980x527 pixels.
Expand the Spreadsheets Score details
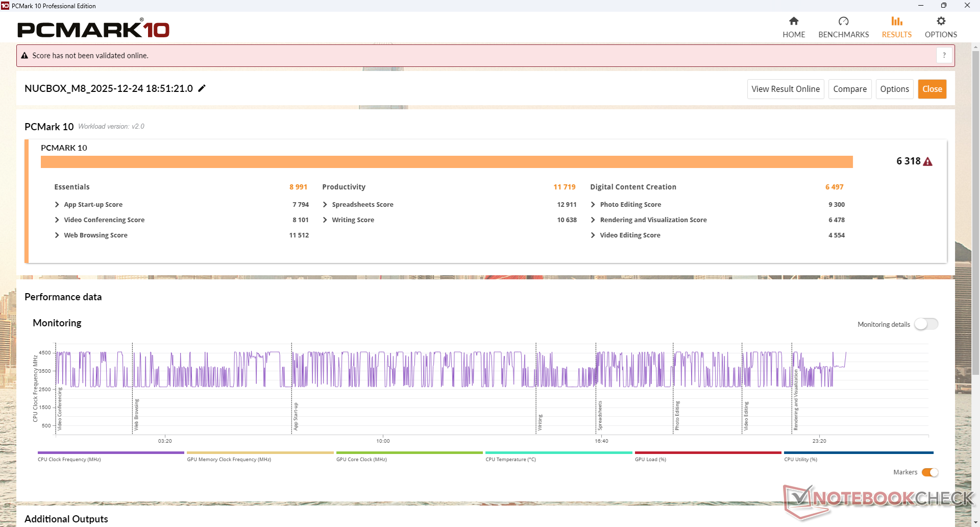coord(325,205)
